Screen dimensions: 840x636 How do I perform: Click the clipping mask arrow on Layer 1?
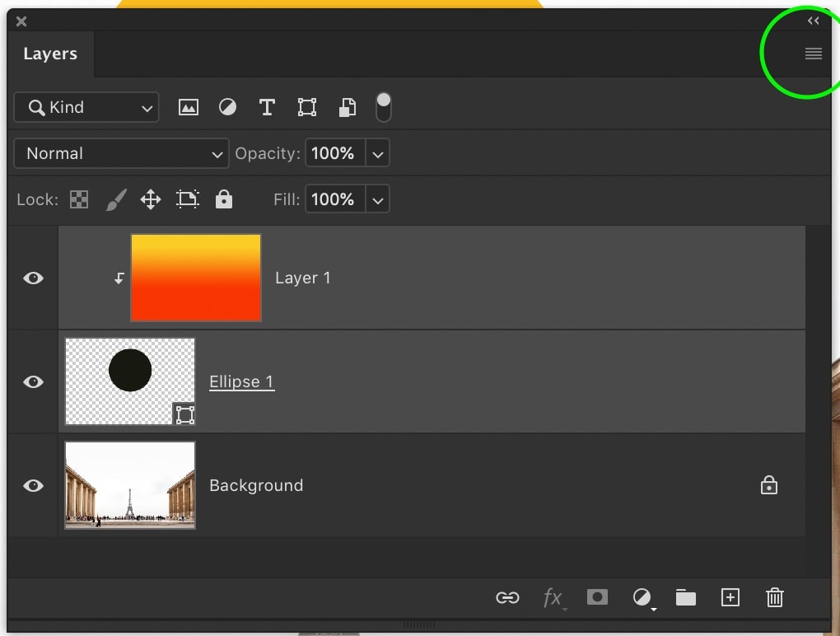119,278
